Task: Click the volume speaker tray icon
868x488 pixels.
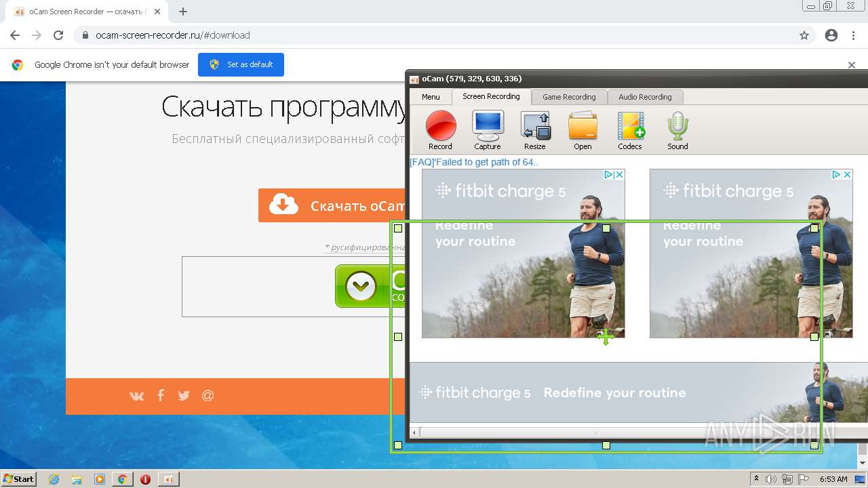Action: tap(771, 479)
